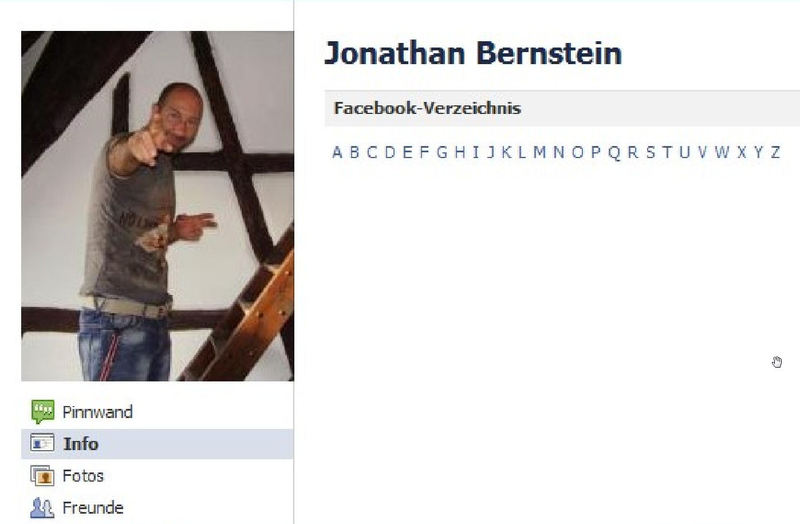Select the Info tab in sidebar
800x524 pixels.
157,443
